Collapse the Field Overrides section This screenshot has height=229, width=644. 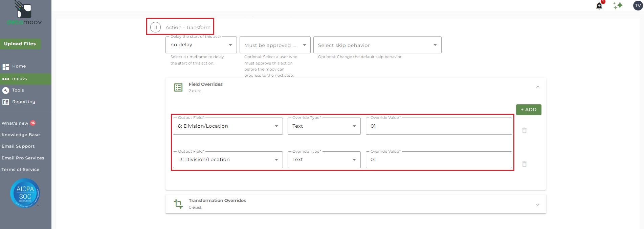tap(538, 87)
